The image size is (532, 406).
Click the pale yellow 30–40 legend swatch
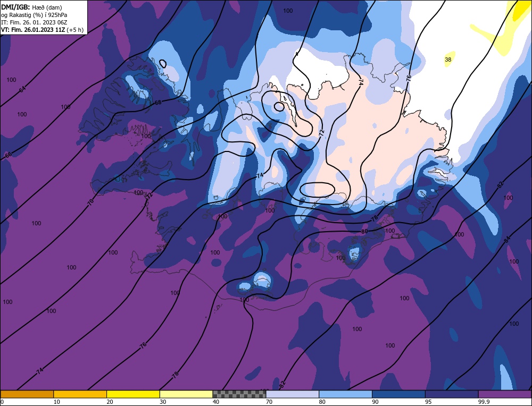(x=186, y=394)
